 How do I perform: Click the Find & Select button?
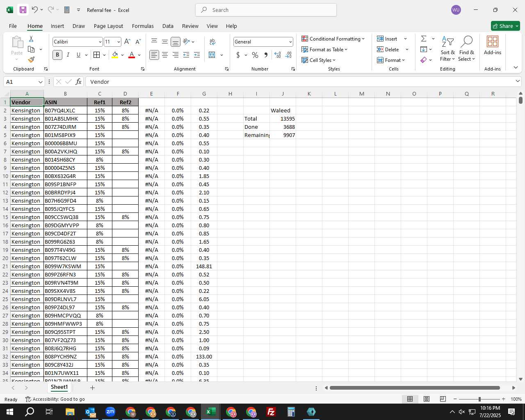[x=467, y=48]
